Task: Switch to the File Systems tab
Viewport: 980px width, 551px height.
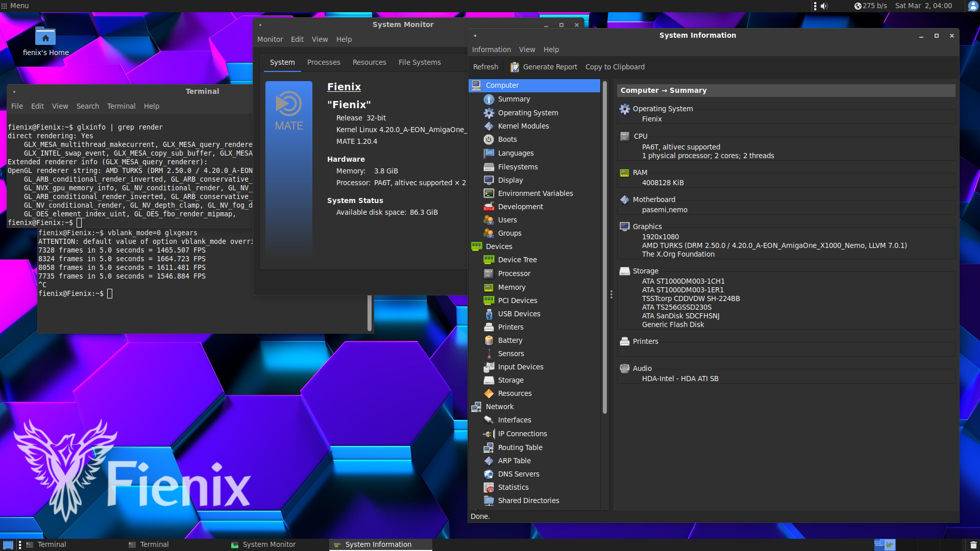Action: pos(419,62)
